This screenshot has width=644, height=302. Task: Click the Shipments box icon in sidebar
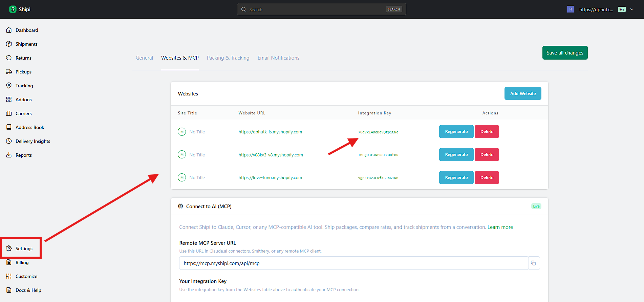tap(9, 44)
